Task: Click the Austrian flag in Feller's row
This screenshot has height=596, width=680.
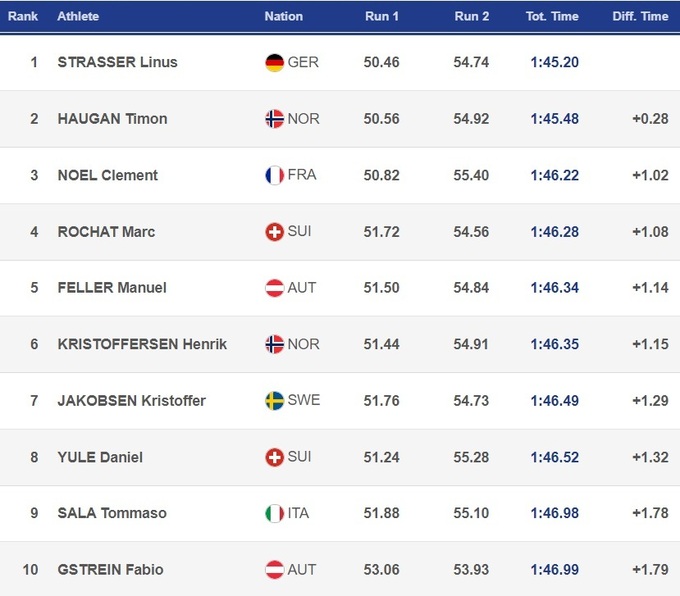Action: [274, 287]
